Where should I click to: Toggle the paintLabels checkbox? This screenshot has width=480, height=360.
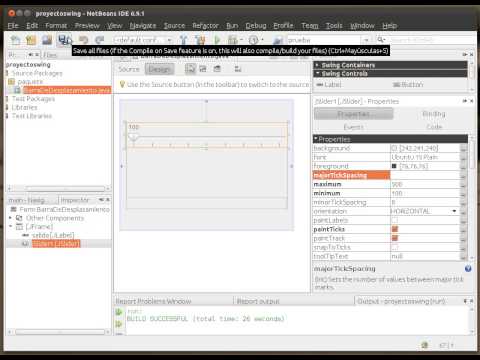coord(394,220)
